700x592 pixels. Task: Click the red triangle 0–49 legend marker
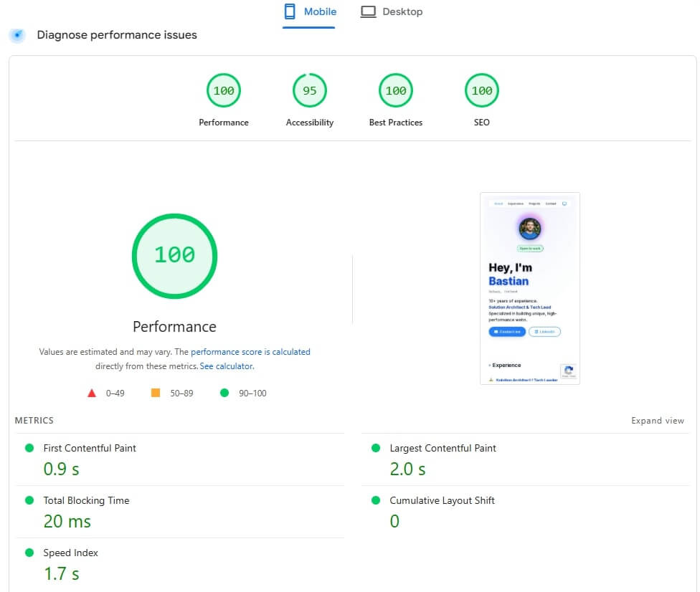tap(91, 393)
